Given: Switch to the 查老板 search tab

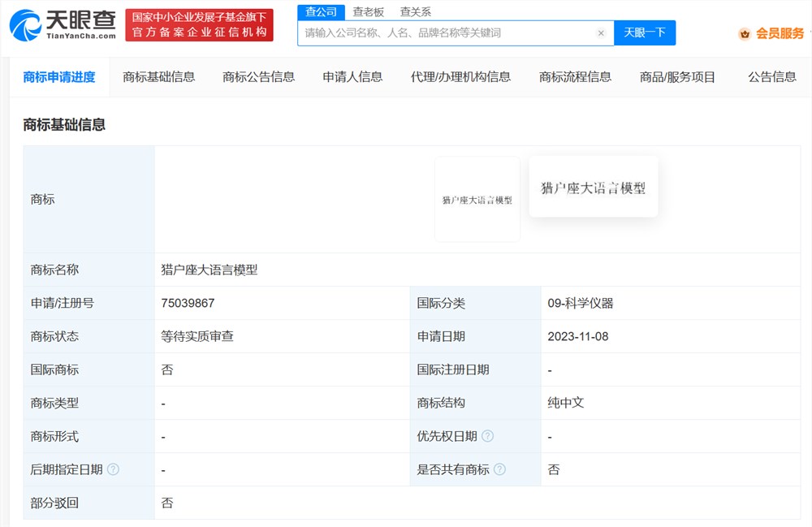Looking at the screenshot, I should [368, 11].
